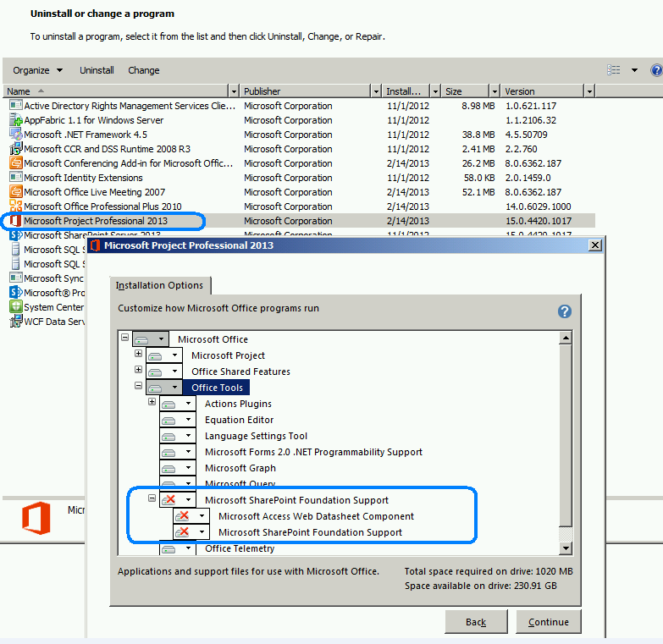Open install menu for Access Web Datasheet Component
Screen dimensions: 663x644
pos(191,516)
